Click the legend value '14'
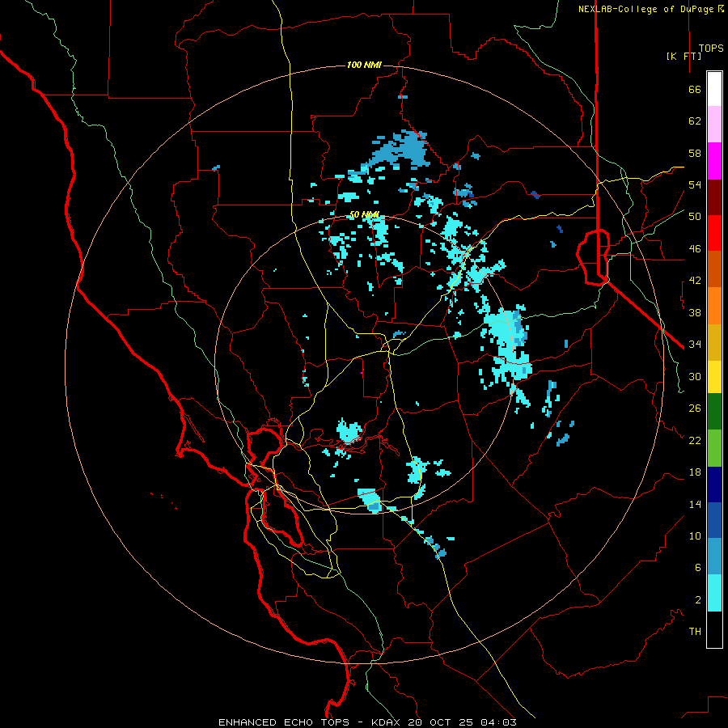The height and width of the screenshot is (728, 728). 695,504
